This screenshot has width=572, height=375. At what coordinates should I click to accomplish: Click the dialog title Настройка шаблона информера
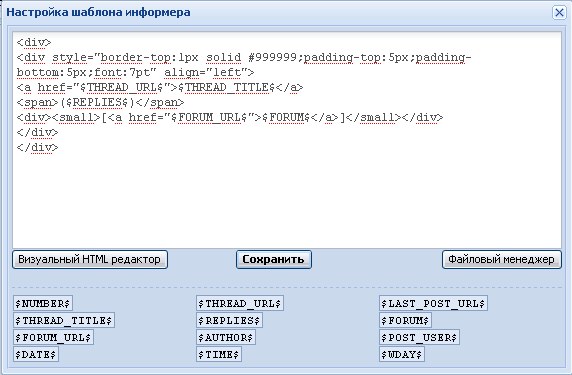click(x=98, y=12)
